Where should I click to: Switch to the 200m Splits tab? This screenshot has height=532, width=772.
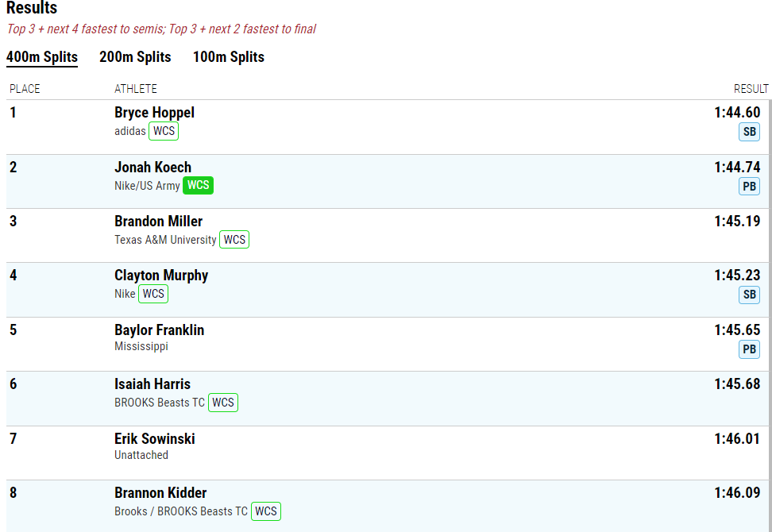coord(135,56)
